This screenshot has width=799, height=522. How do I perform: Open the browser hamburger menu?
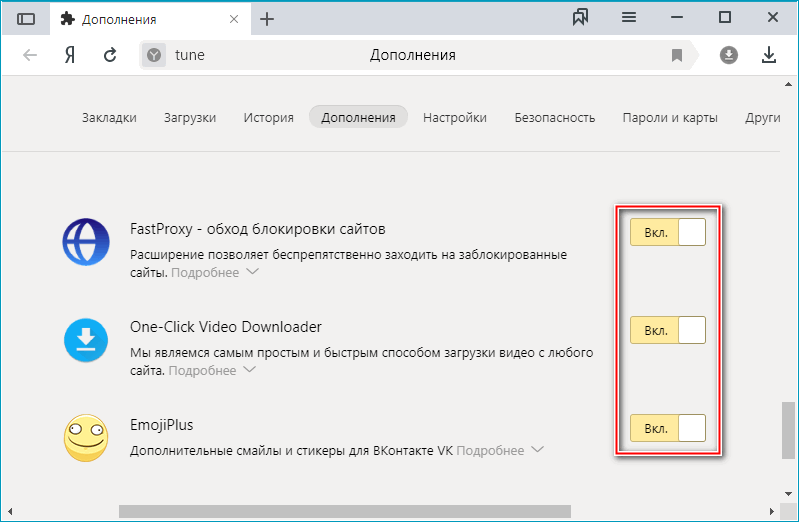629,18
